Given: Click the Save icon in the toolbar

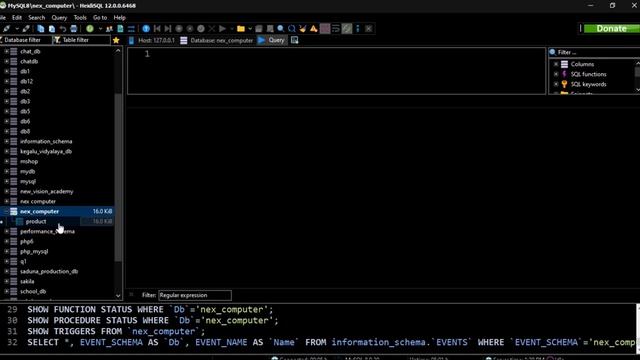Looking at the screenshot, I should point(259,29).
